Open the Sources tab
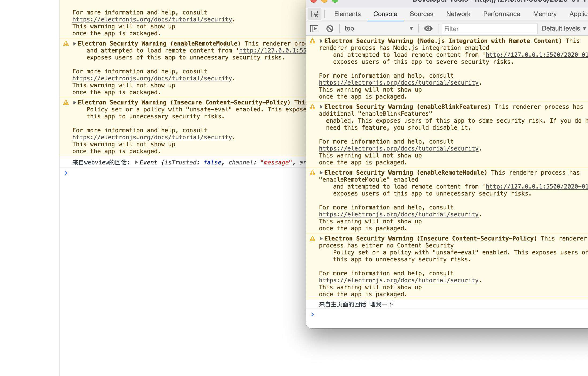588x376 pixels. pyautogui.click(x=421, y=14)
